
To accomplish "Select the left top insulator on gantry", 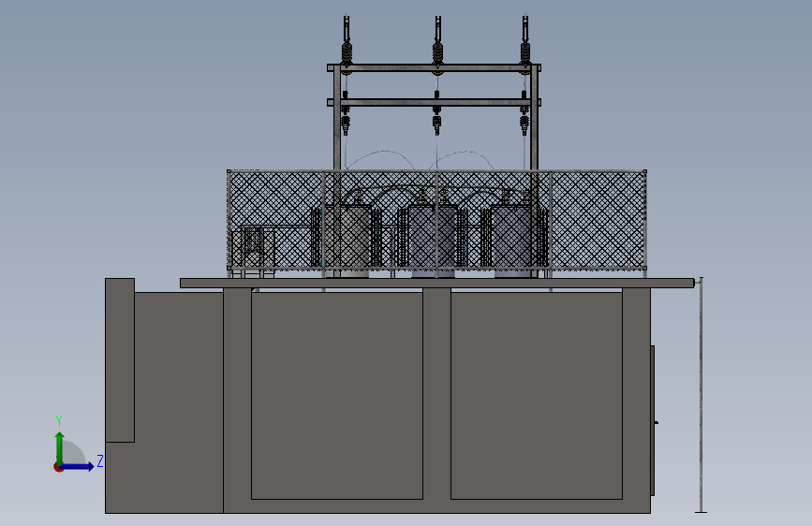I will tap(347, 54).
